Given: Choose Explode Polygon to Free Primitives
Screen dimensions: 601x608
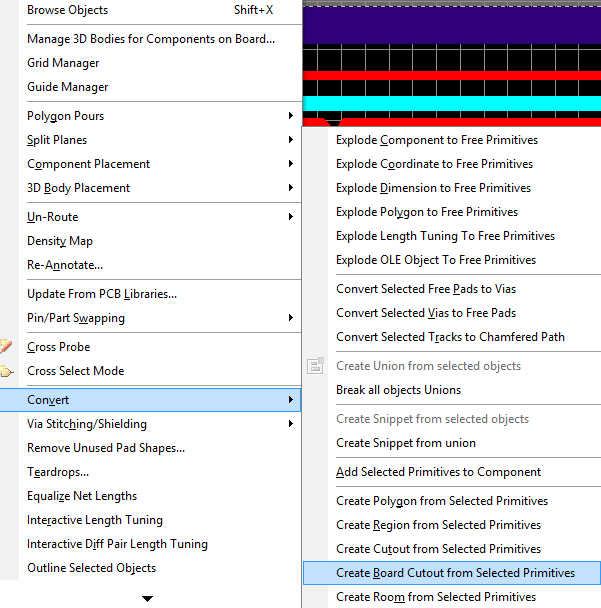Looking at the screenshot, I should tap(452, 212).
